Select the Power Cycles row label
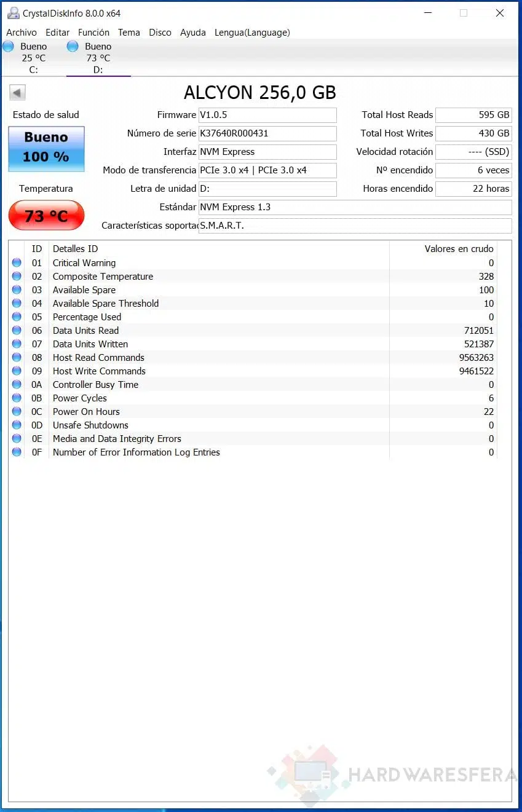The height and width of the screenshot is (812, 522). (x=80, y=398)
